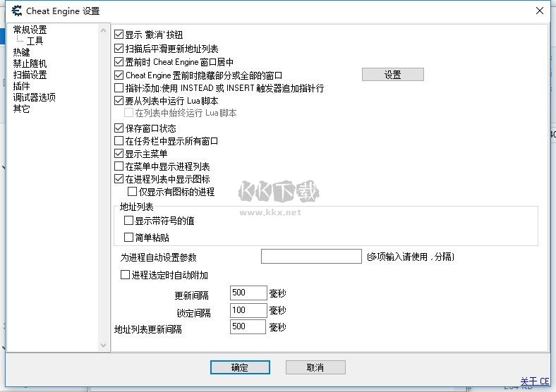Screen dimensions: 556x392
Task: Enable 进程选定时自动附加 checkbox
Action: click(125, 275)
